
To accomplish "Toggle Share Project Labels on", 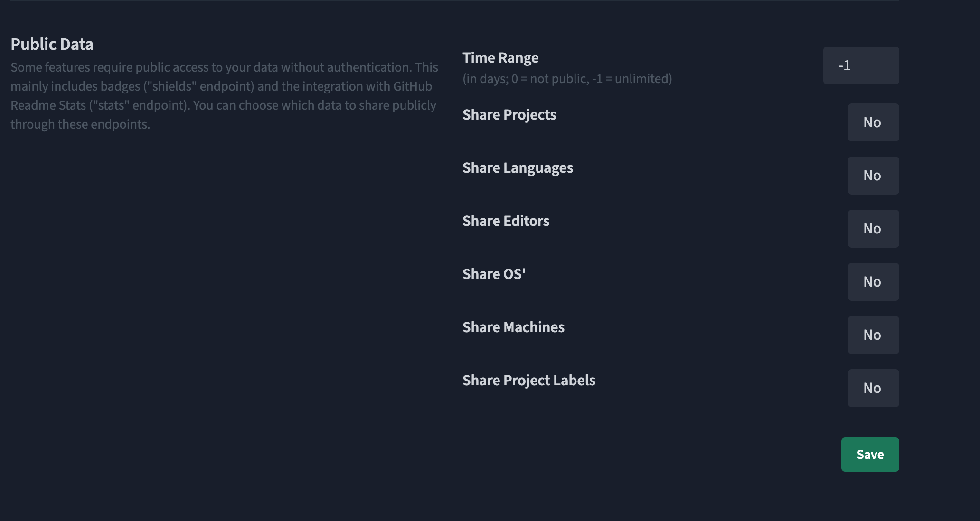I will (873, 388).
